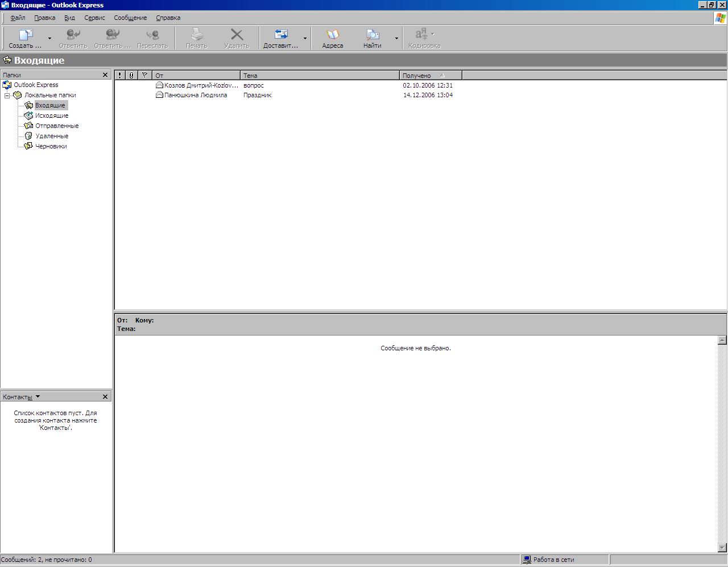Click the Outlook Express title bar icon
728x567 pixels.
5,5
